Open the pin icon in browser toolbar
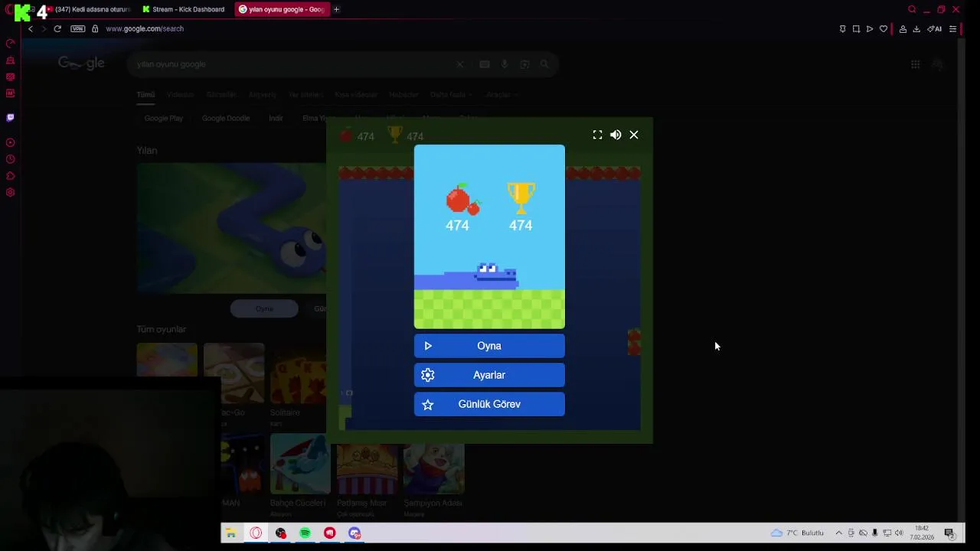Screen dimensions: 980x551 [842, 29]
